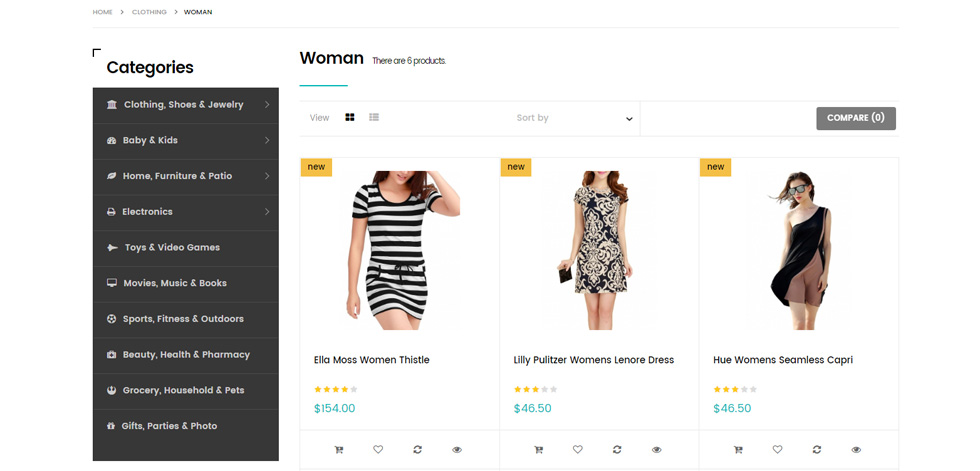The width and height of the screenshot is (980, 471).
Task: Open Gifts, Parties & Photo category
Action: [169, 426]
